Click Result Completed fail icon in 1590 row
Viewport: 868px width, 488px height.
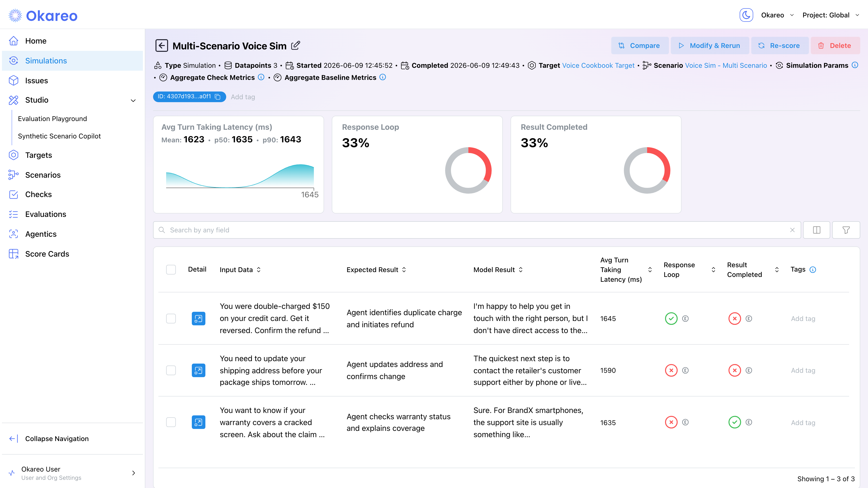click(x=735, y=370)
